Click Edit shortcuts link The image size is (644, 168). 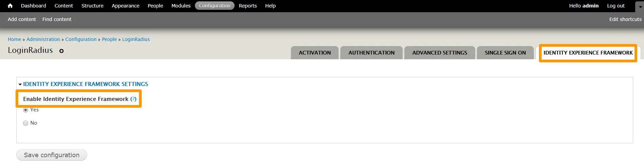coord(625,19)
